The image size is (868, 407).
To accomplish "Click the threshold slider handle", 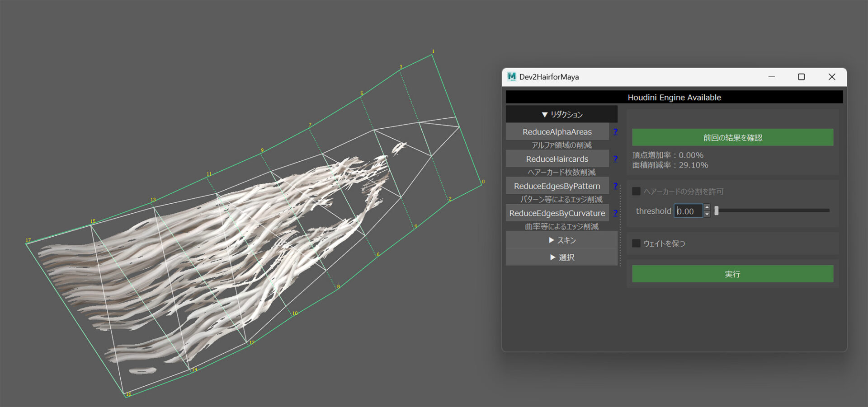I will (717, 211).
